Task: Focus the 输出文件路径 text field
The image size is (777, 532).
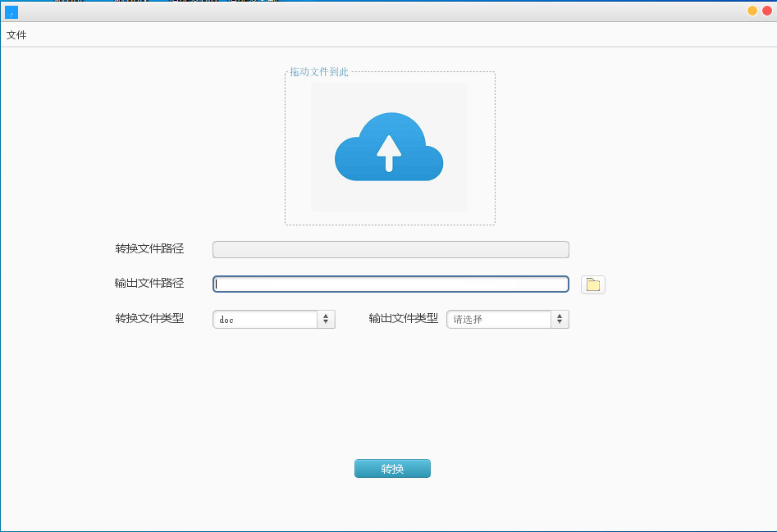Action: click(391, 284)
